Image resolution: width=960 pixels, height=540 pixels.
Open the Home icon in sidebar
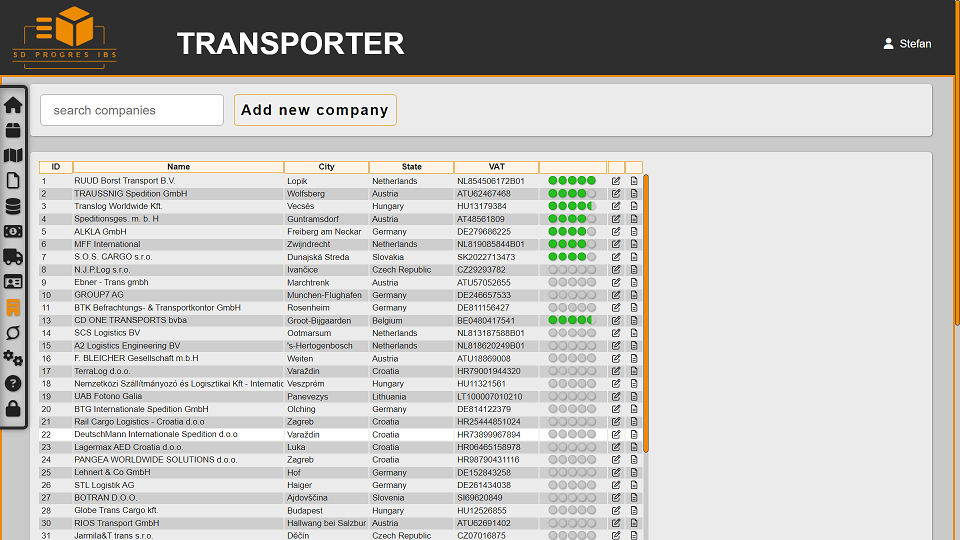click(13, 105)
